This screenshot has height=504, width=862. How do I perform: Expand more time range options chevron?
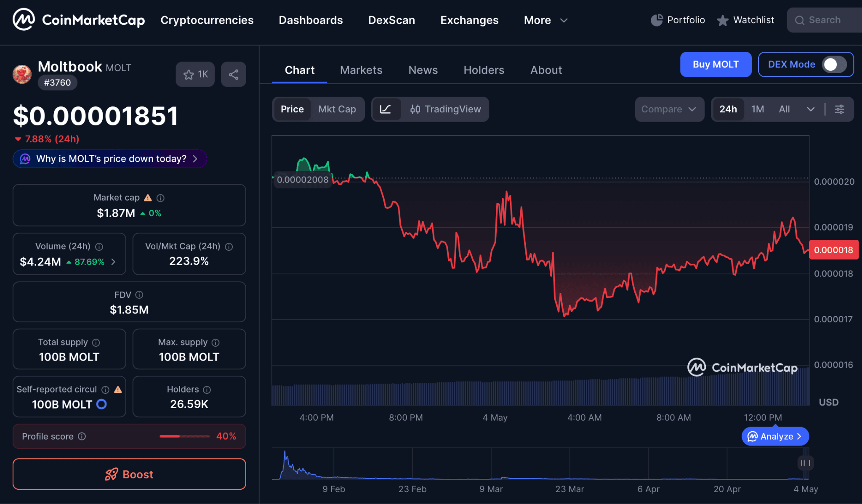pos(811,109)
